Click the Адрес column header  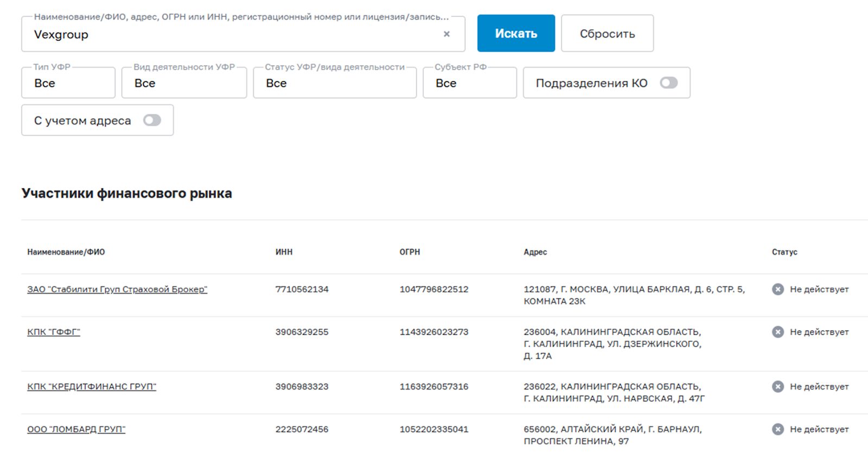click(535, 252)
